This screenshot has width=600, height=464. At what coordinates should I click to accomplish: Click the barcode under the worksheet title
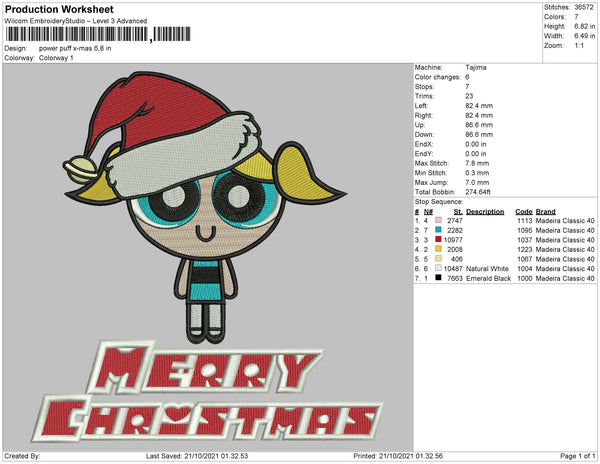[98, 34]
